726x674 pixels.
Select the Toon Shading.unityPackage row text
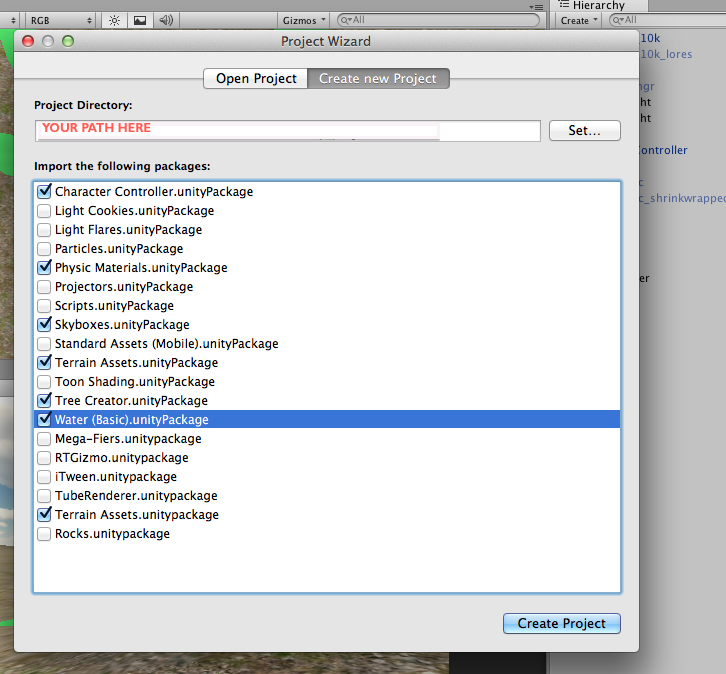[x=135, y=381]
